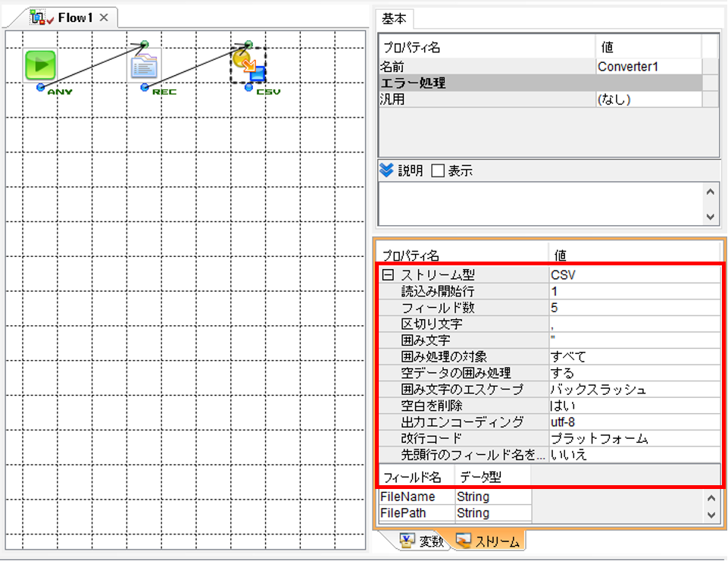Click upper プロパティ名 column header in 基本
The image size is (728, 561).
point(487,47)
